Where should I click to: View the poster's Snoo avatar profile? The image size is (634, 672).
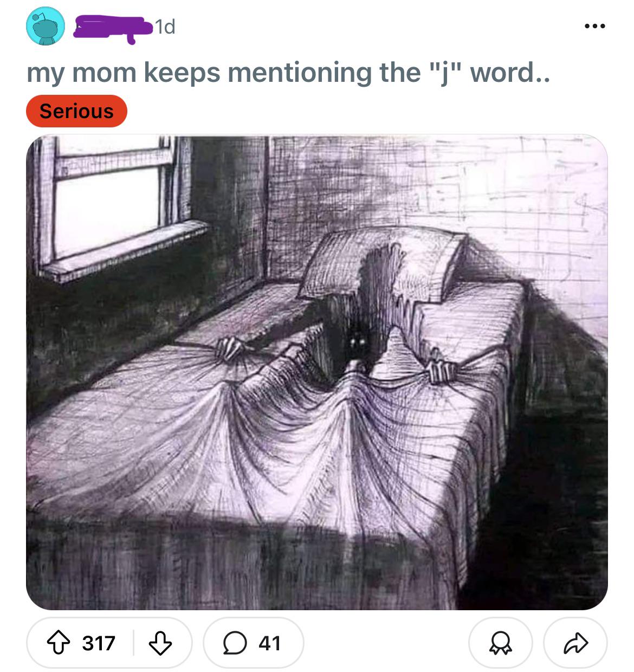46,26
